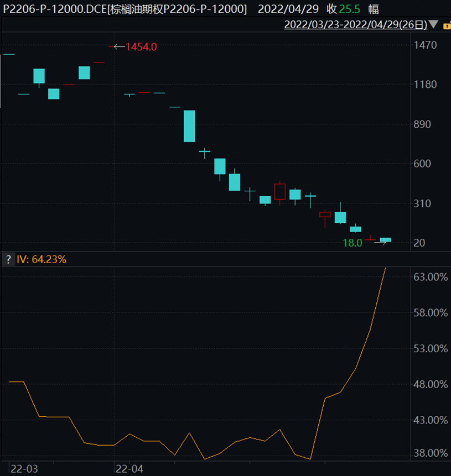The height and width of the screenshot is (476, 451).
Task: Click the date range link 2022/03/23-2022/04/29(26日)
Action: (356, 24)
